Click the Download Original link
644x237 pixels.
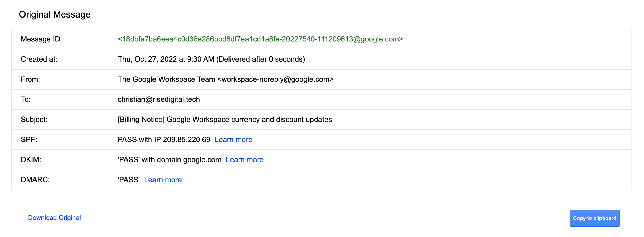[x=54, y=218]
